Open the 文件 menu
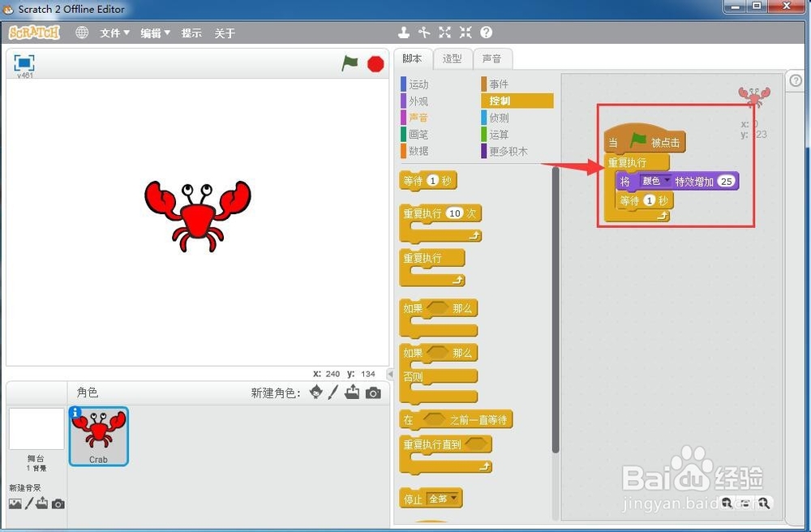The height and width of the screenshot is (532, 811). (114, 33)
